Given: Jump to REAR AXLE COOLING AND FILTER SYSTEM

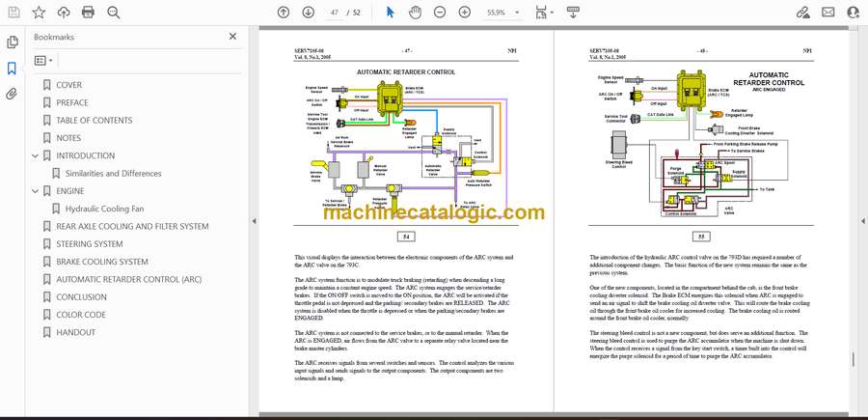Looking at the screenshot, I should [132, 226].
